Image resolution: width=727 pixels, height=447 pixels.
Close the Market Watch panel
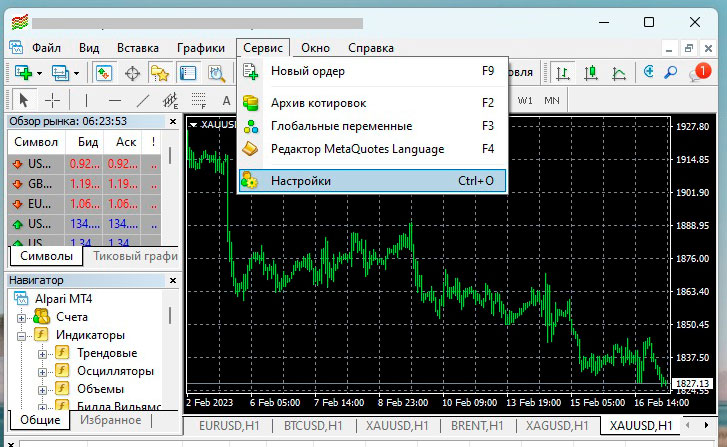coord(171,121)
